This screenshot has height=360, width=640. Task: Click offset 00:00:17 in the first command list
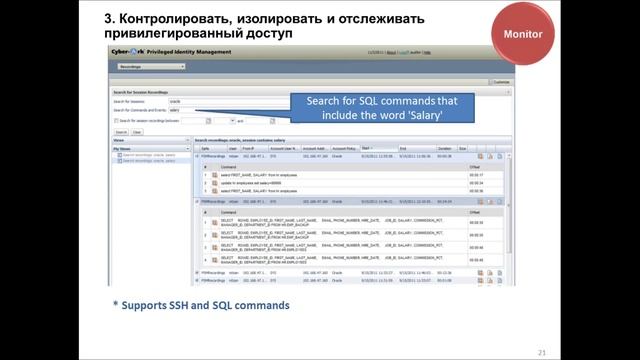click(476, 175)
